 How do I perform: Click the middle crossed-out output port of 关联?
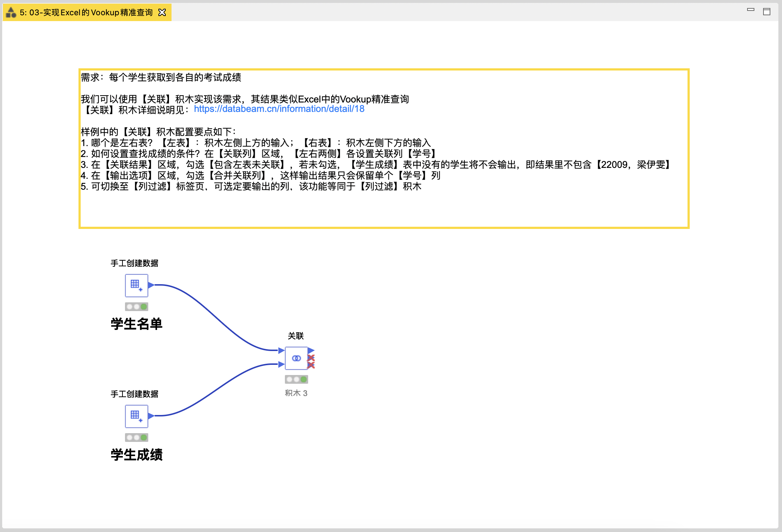click(311, 358)
